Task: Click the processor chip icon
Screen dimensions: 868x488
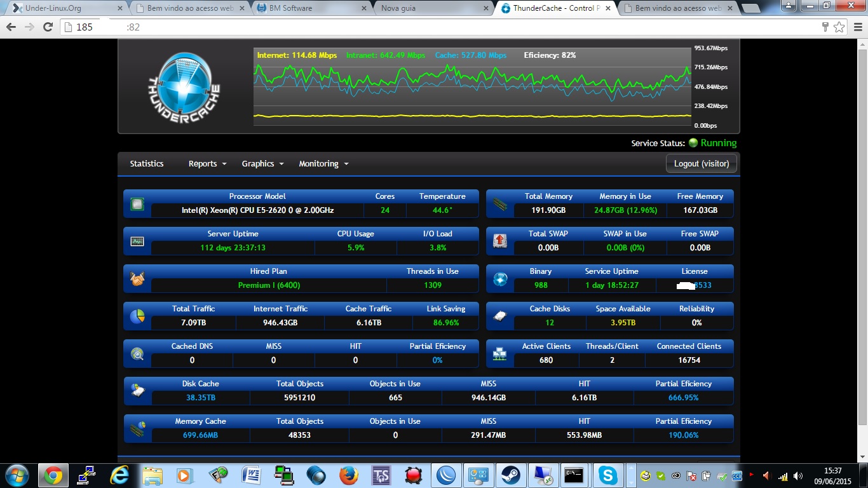Action: point(137,204)
